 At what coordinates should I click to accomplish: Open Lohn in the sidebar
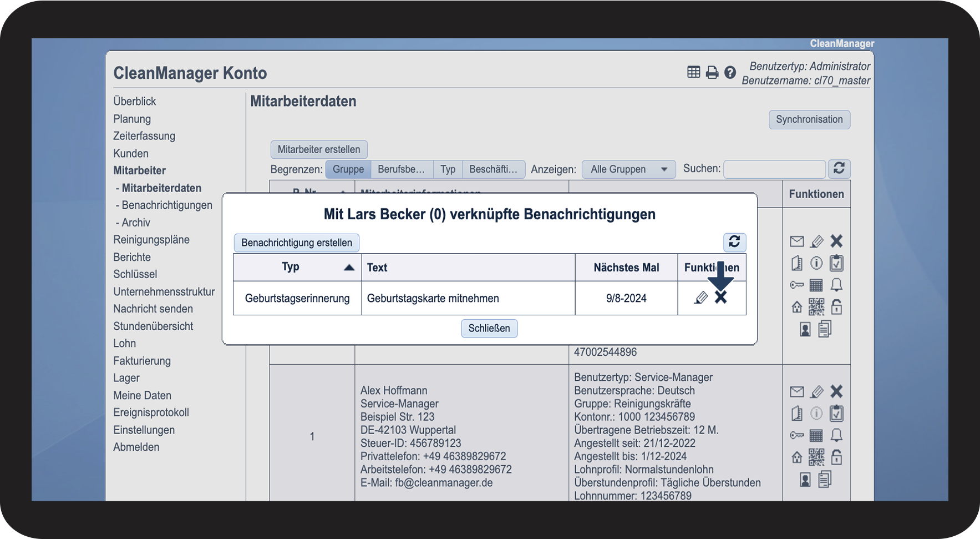pos(125,343)
